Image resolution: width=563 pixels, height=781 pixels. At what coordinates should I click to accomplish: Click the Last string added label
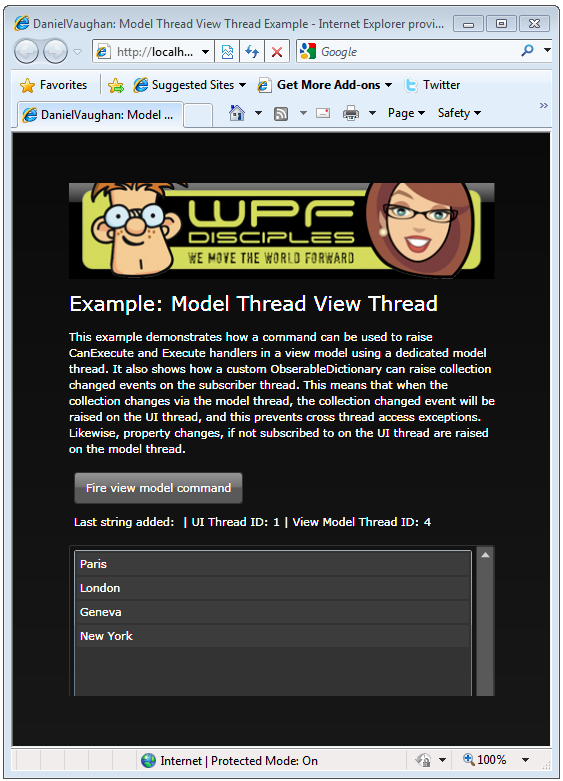(124, 522)
